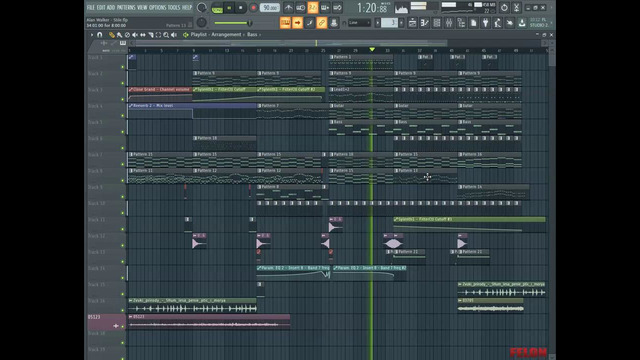
Task: Toggle pattern/song mode button
Action: pyautogui.click(x=217, y=8)
